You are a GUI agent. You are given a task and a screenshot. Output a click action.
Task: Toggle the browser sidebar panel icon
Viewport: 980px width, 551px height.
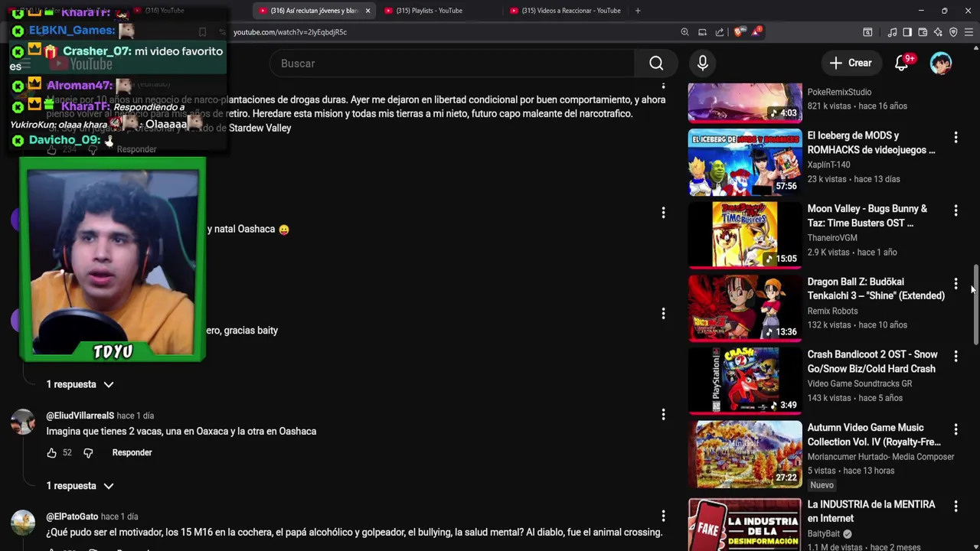(907, 32)
